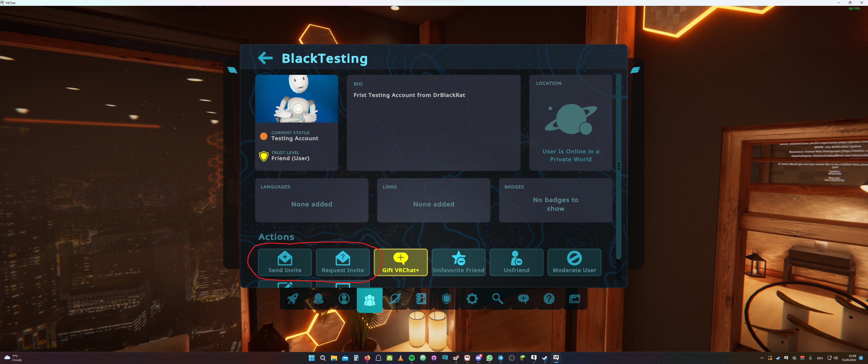The image size is (868, 364).
Task: Open Spotify from the Windows taskbar
Action: (412, 358)
